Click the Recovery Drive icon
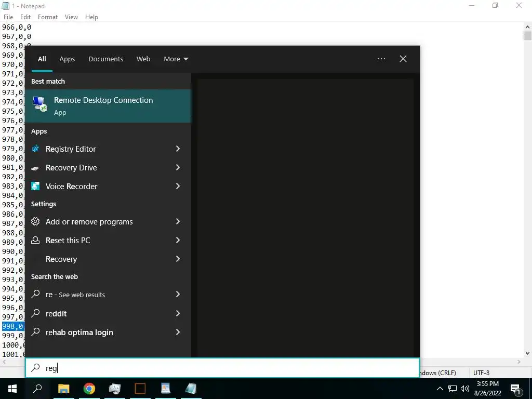The image size is (532, 399). tap(35, 168)
